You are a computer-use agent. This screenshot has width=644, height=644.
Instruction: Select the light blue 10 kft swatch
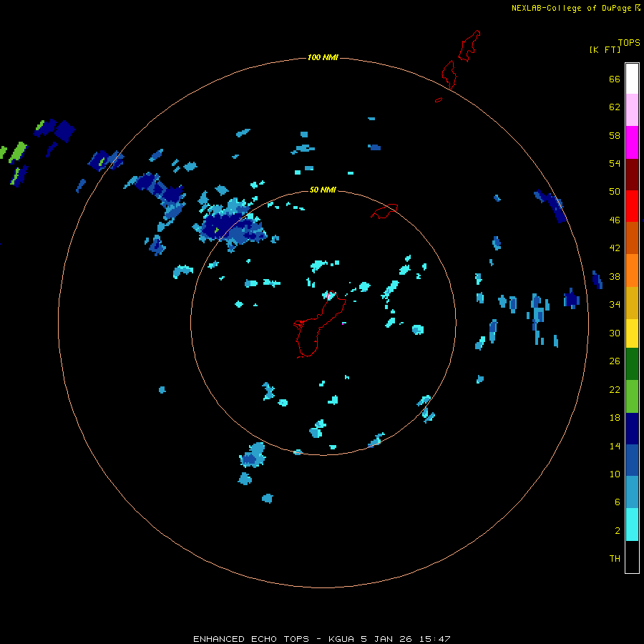tap(632, 492)
